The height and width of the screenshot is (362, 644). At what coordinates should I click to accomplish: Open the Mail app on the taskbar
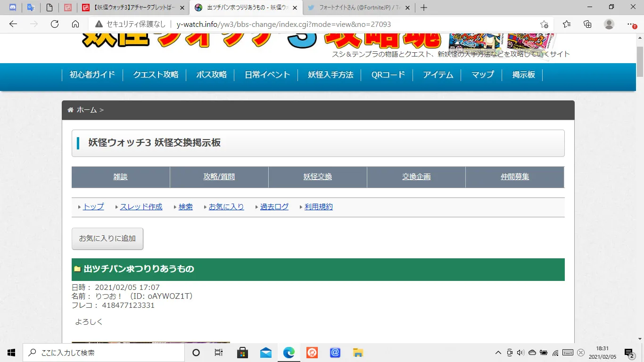pos(265,353)
